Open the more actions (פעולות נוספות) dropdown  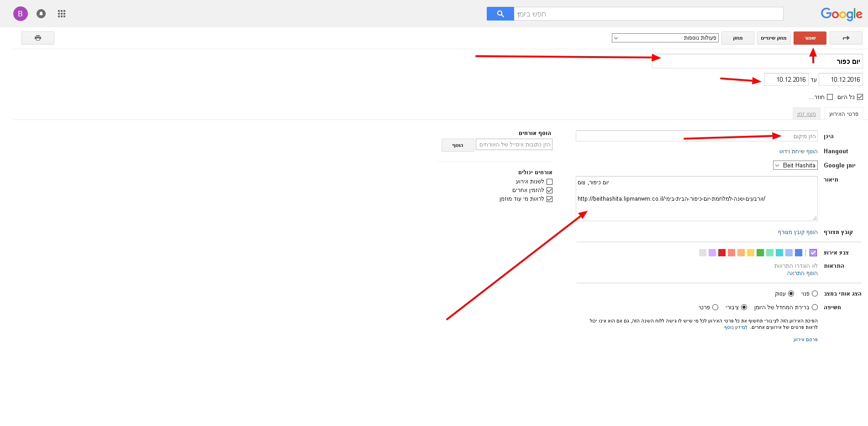click(665, 38)
